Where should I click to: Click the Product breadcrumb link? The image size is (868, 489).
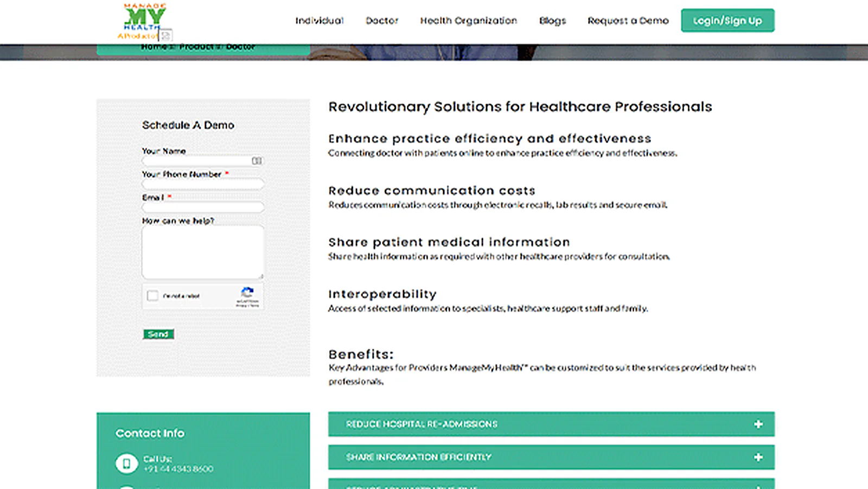click(x=196, y=47)
